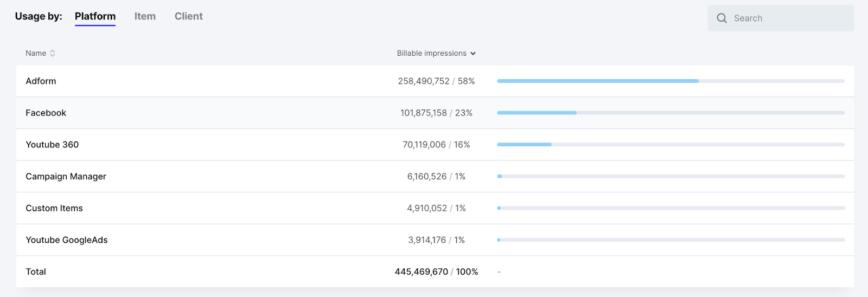Viewport: 868px width, 297px height.
Task: Click the Campaign Manager usage progress bar
Action: pos(671,176)
